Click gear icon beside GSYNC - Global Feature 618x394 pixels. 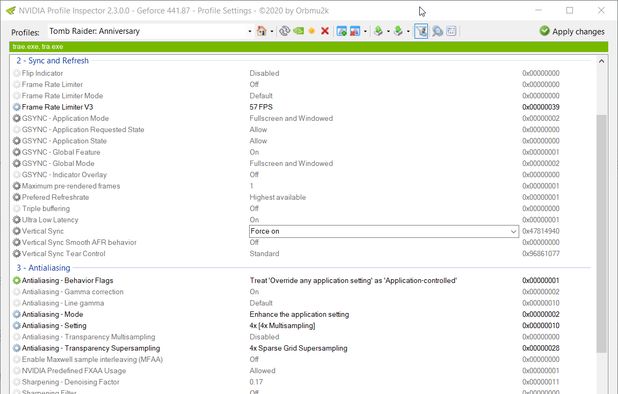coord(17,152)
